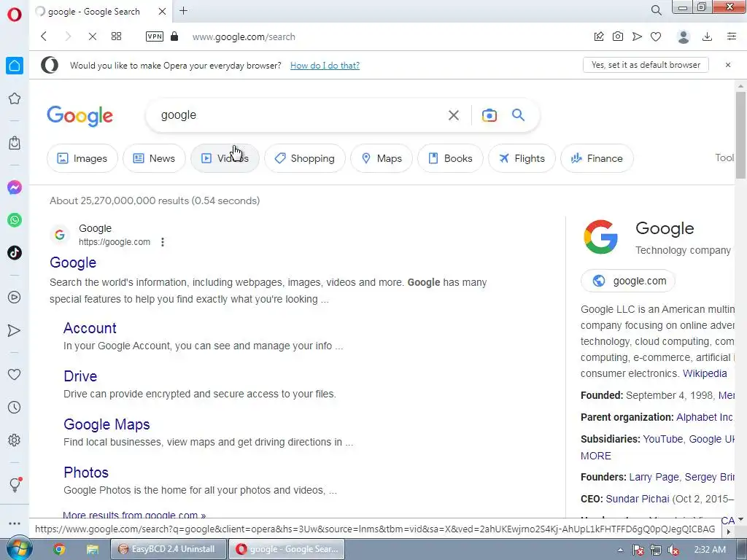The height and width of the screenshot is (560, 747).
Task: Open the profile account avatar icon
Action: coord(684,36)
